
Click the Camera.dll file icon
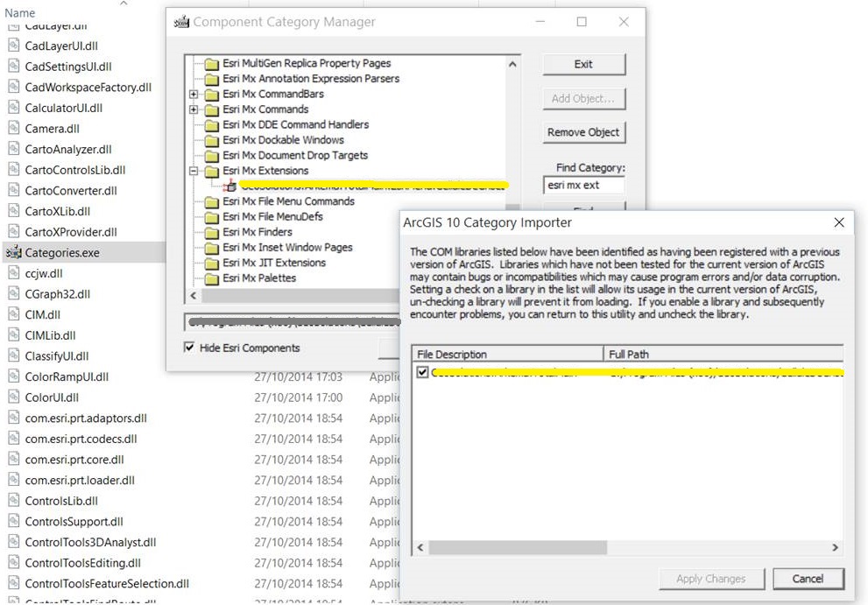coord(14,129)
